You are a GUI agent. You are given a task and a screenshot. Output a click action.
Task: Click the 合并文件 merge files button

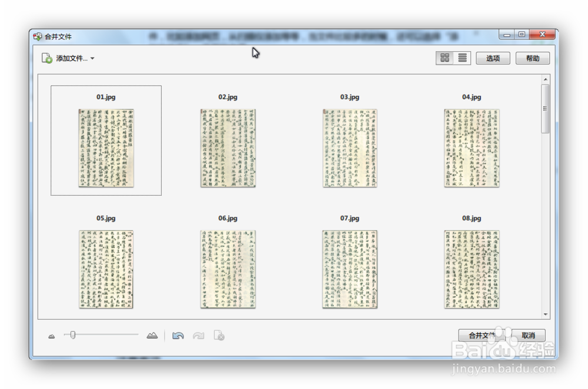tap(482, 335)
